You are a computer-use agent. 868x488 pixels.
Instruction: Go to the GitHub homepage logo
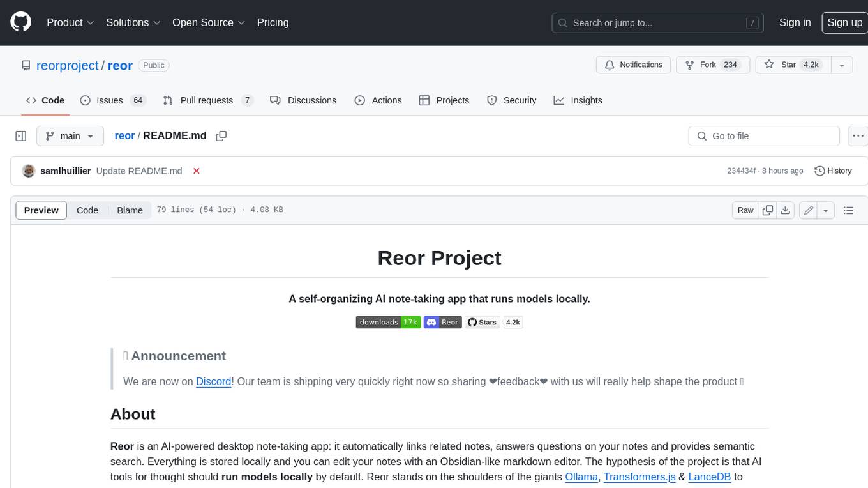[20, 22]
